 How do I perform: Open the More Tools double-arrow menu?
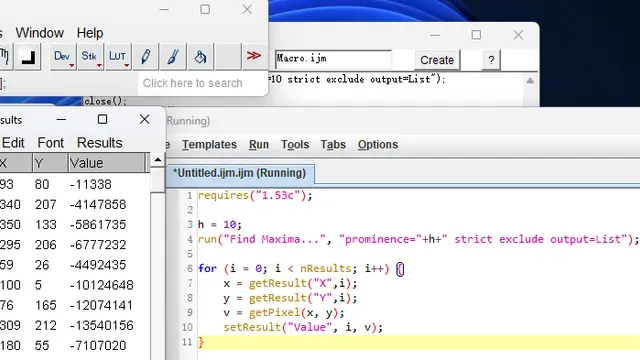pos(253,56)
